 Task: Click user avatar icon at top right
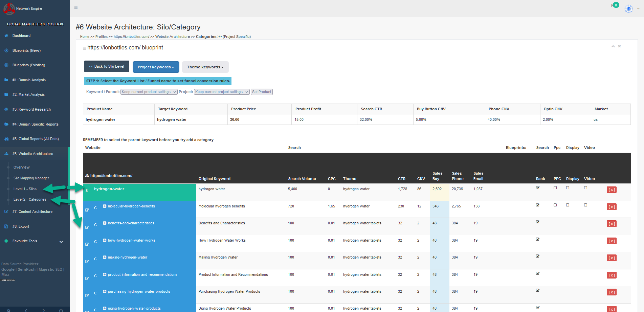point(628,9)
